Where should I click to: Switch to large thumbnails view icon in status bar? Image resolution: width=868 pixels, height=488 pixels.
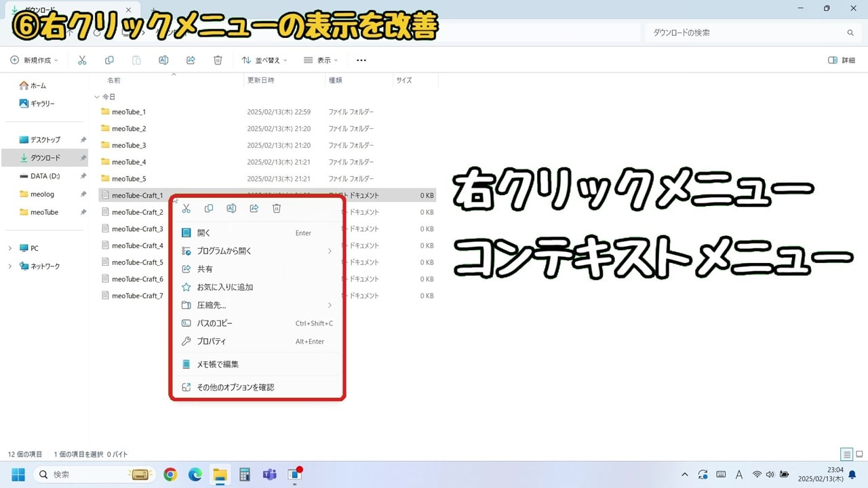click(859, 454)
